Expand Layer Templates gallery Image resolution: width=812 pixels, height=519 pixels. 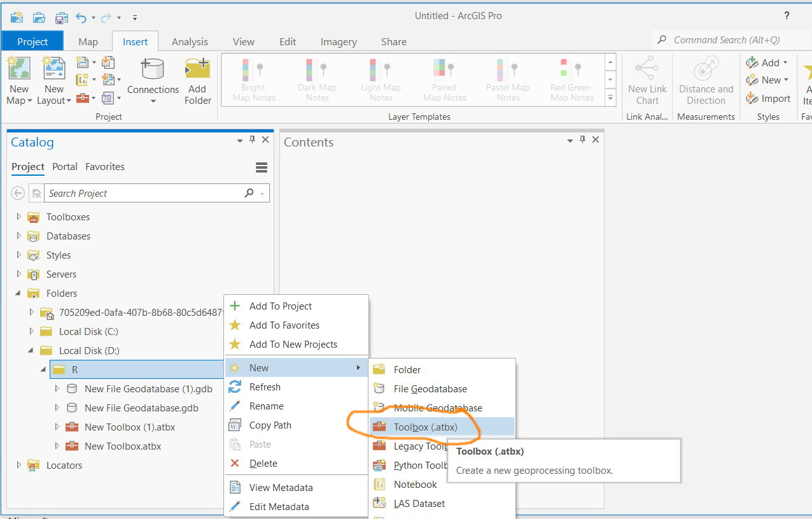coord(610,98)
